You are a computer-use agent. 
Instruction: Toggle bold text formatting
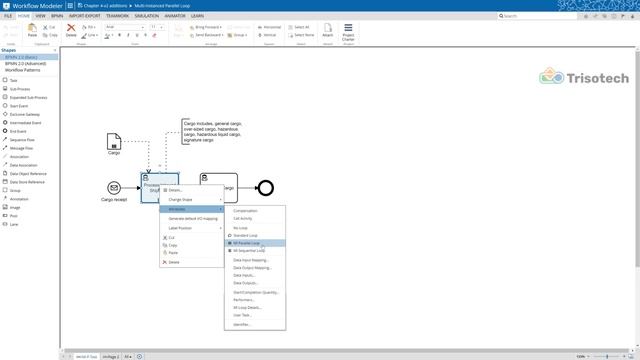tap(119, 35)
